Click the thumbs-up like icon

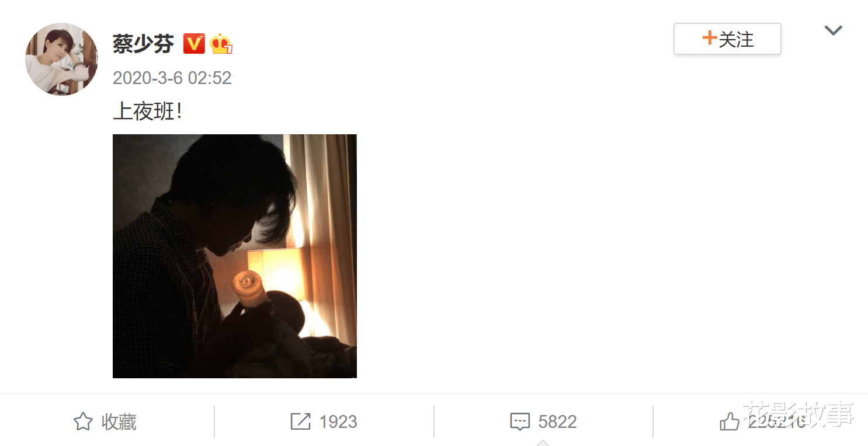[729, 421]
